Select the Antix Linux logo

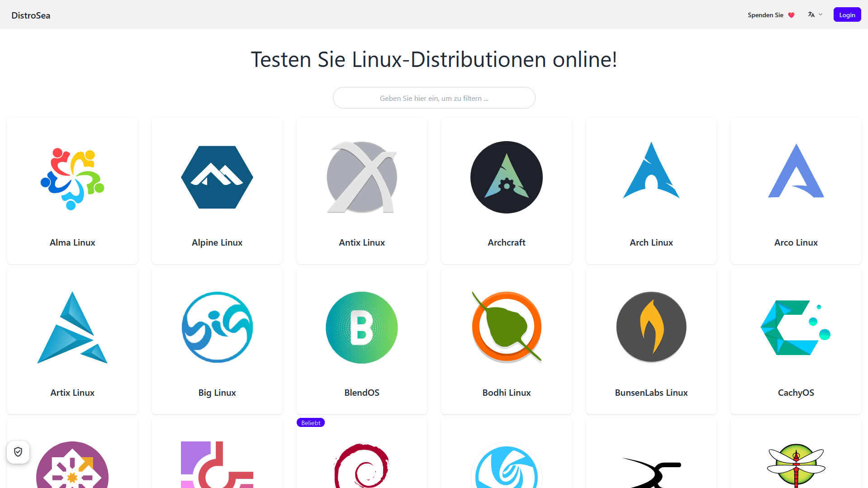(x=361, y=177)
